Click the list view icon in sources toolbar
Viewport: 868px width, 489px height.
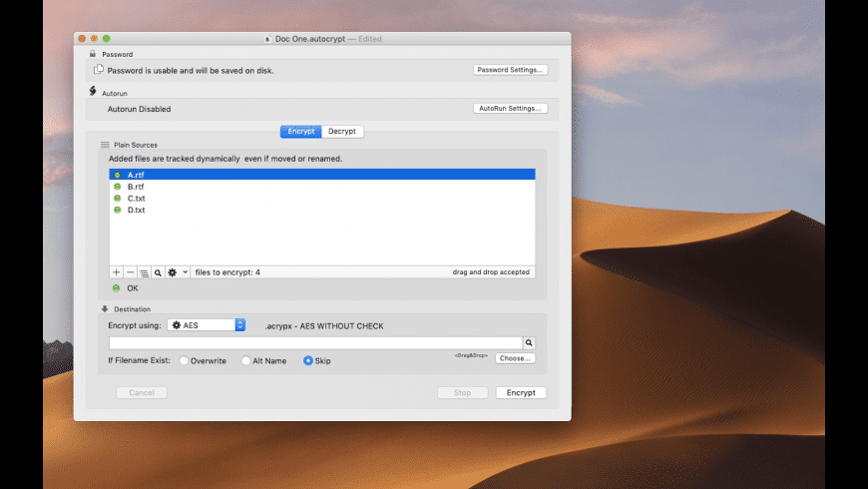click(144, 272)
